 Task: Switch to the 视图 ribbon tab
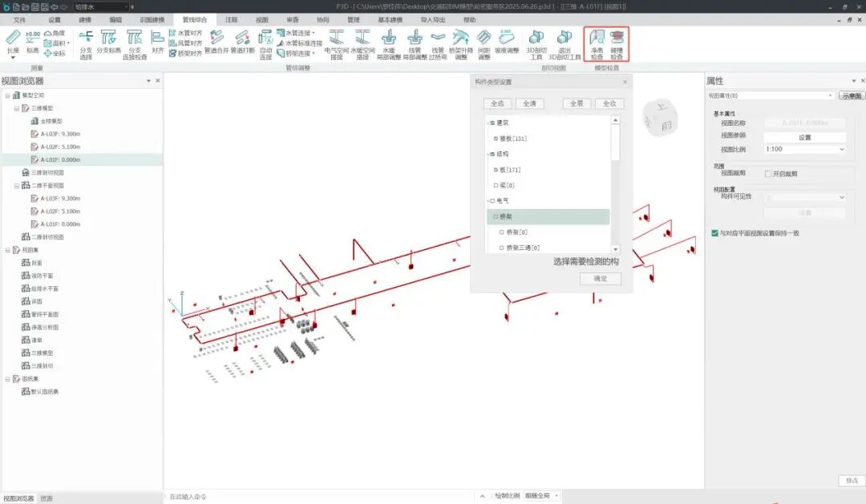click(x=261, y=20)
